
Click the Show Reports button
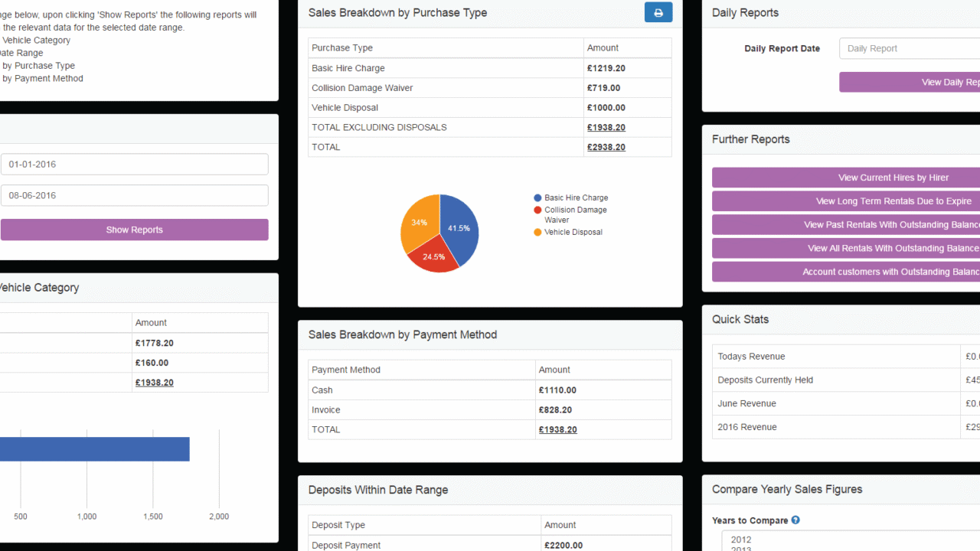point(134,230)
